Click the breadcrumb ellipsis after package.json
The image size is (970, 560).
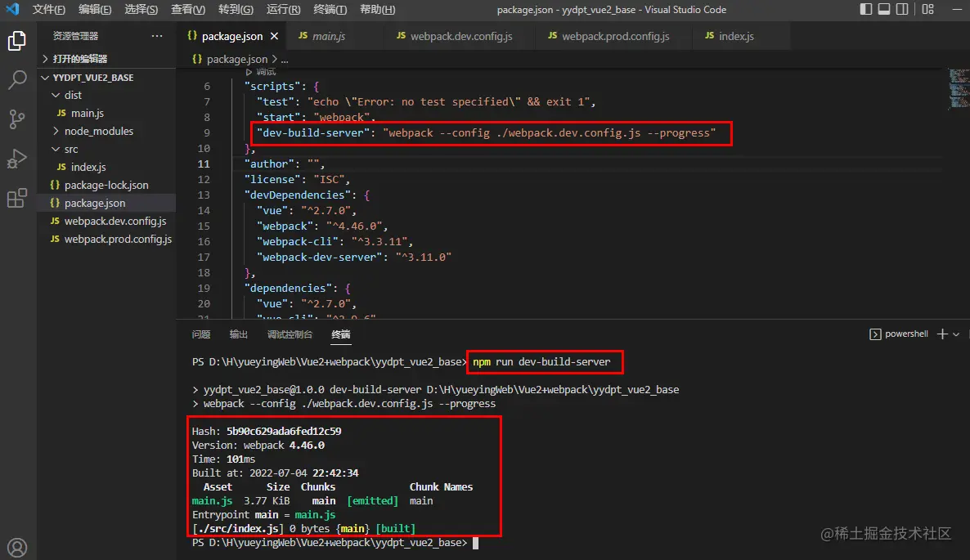point(285,60)
